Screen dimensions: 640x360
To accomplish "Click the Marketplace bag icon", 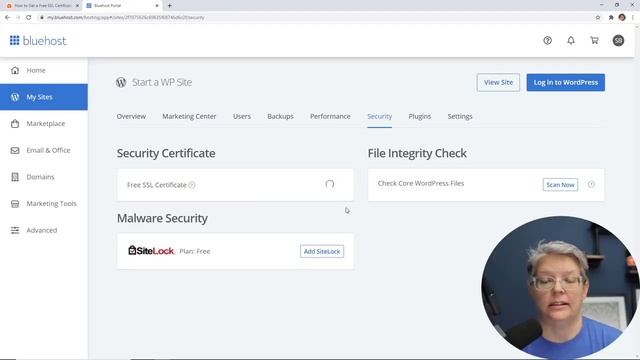I will (15, 123).
